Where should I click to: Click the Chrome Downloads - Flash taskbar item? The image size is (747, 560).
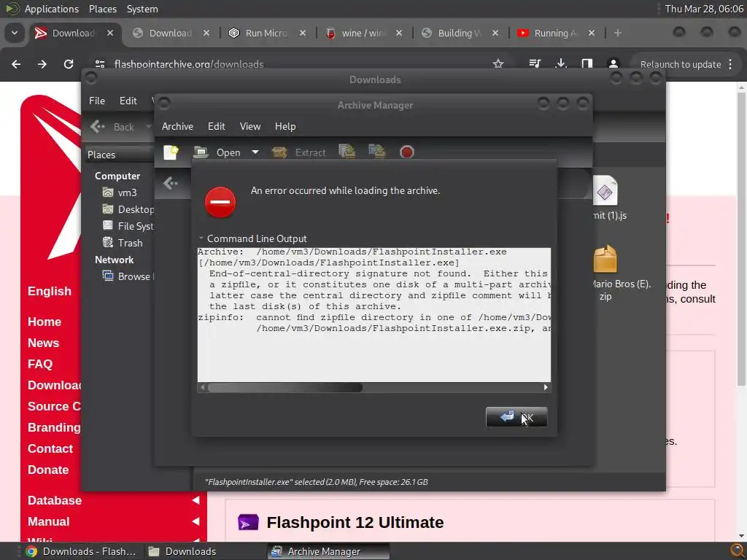[82, 551]
